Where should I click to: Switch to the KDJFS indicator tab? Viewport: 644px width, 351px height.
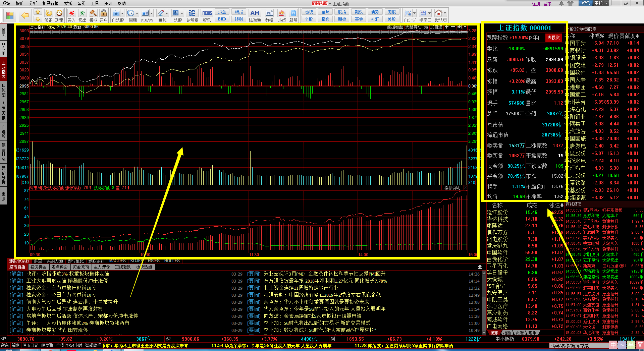[137, 261]
